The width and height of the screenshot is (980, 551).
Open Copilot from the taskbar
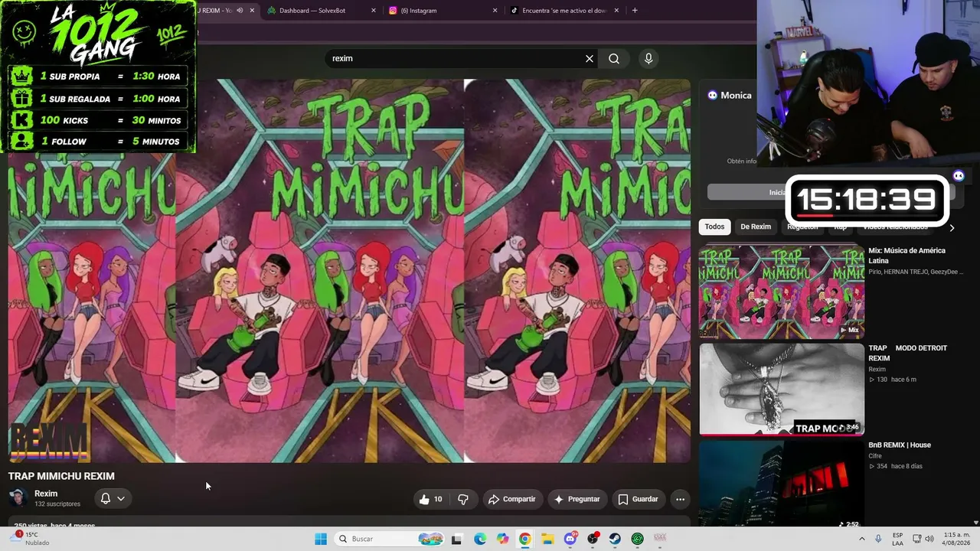(502, 539)
